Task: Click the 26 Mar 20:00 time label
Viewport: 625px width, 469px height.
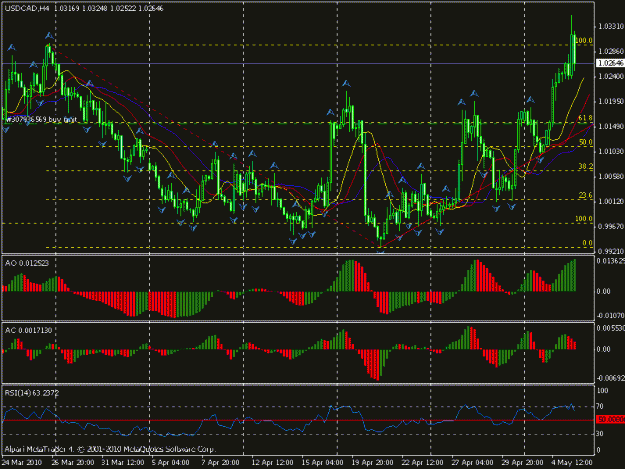Action: pyautogui.click(x=73, y=463)
